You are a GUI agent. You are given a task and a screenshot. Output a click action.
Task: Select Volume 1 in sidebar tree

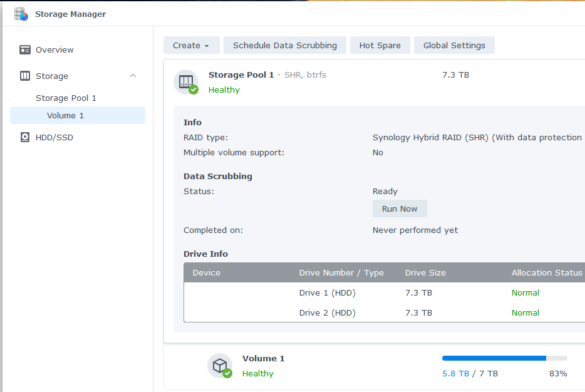78,115
